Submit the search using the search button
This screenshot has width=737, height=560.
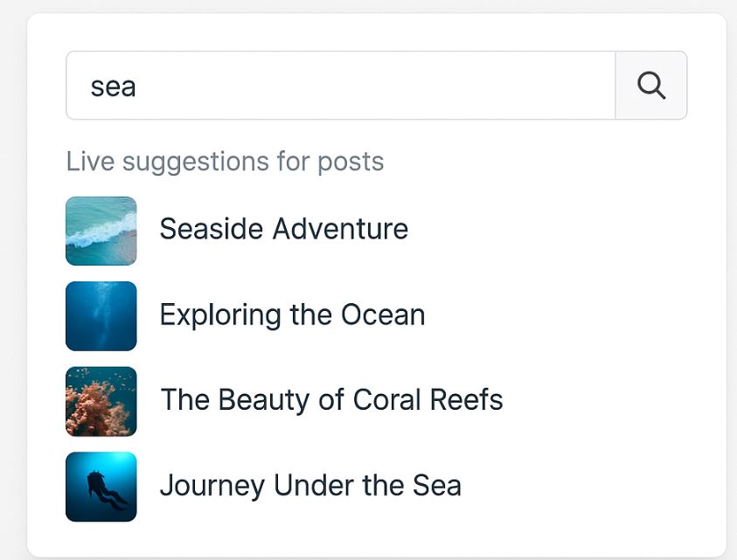click(651, 86)
